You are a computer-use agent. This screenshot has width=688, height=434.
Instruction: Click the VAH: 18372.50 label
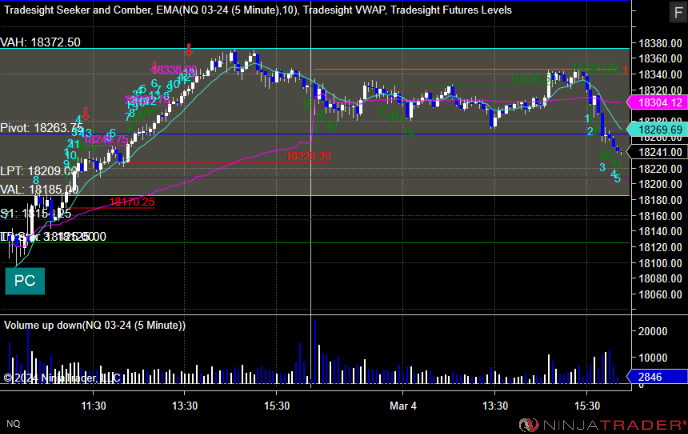pos(40,42)
